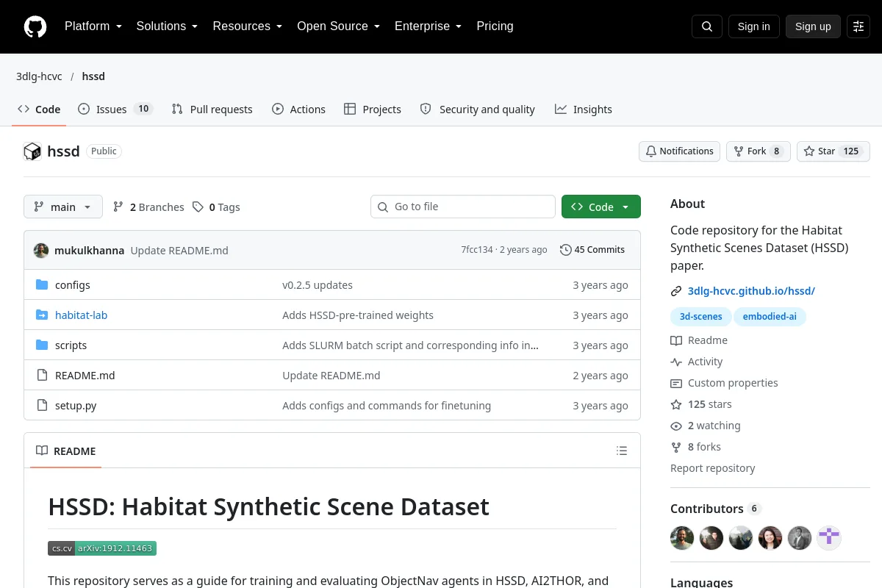Open commit hash 7fcc134
This screenshot has height=588, width=882.
477,250
